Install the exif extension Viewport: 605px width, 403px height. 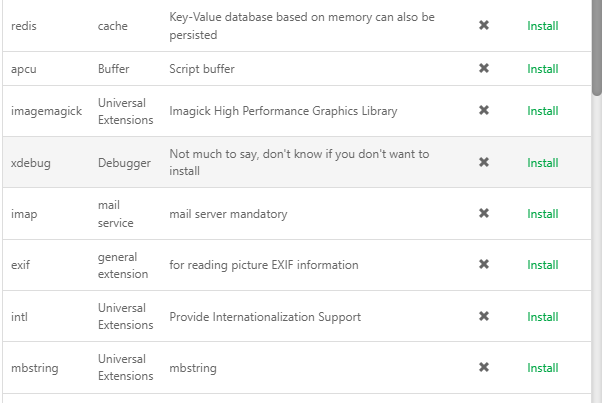coord(542,265)
